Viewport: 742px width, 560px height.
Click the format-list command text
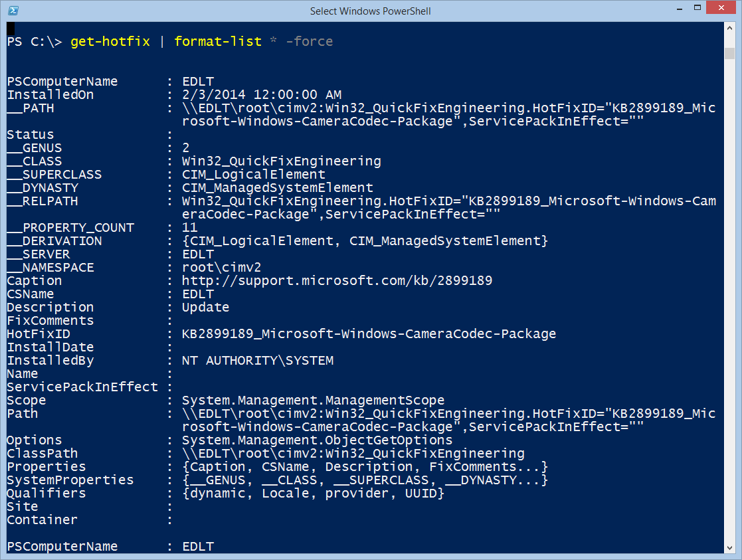coord(217,41)
